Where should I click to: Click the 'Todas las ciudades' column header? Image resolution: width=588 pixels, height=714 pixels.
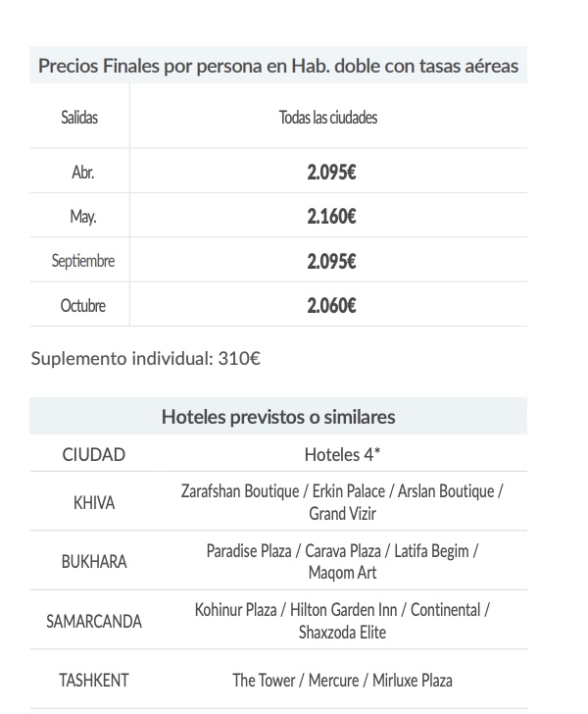328,118
